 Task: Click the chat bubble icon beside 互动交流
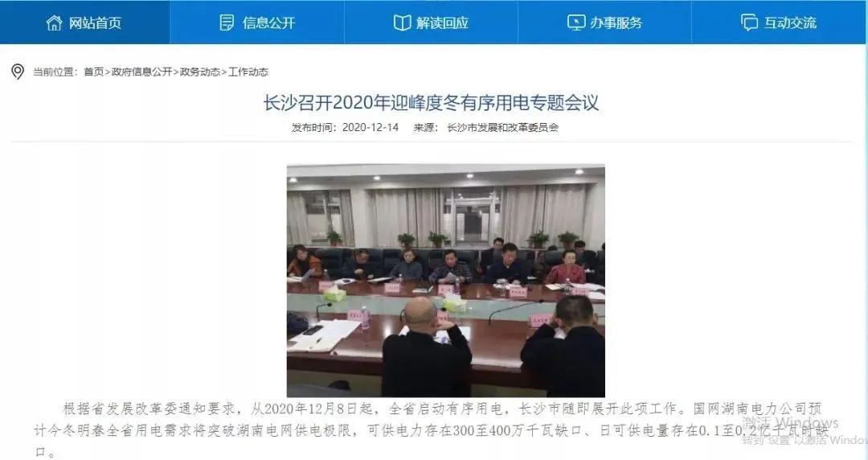[750, 23]
